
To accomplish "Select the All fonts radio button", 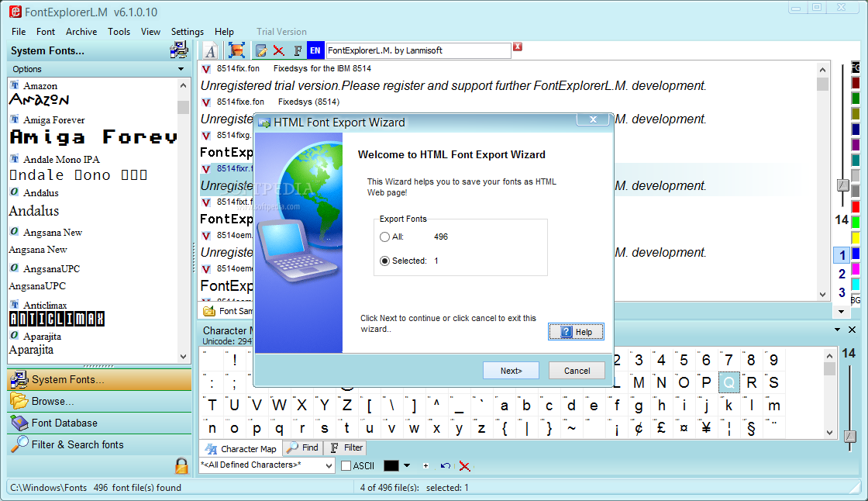I will 384,237.
